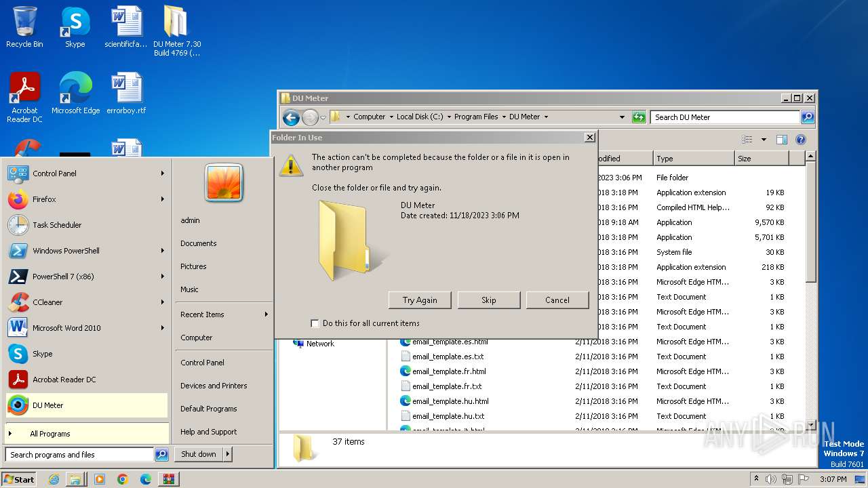Viewport: 868px width, 488px height.
Task: Click the volume icon in system tray
Action: [x=770, y=479]
